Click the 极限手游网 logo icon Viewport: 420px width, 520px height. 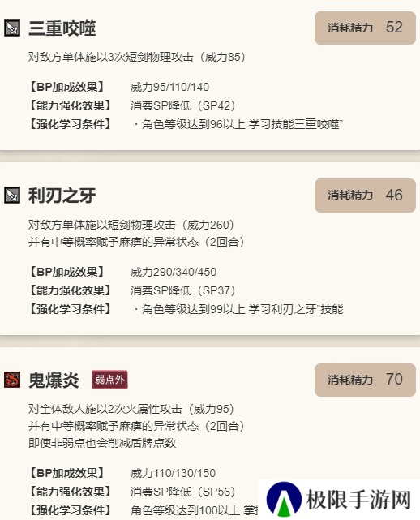tap(284, 499)
